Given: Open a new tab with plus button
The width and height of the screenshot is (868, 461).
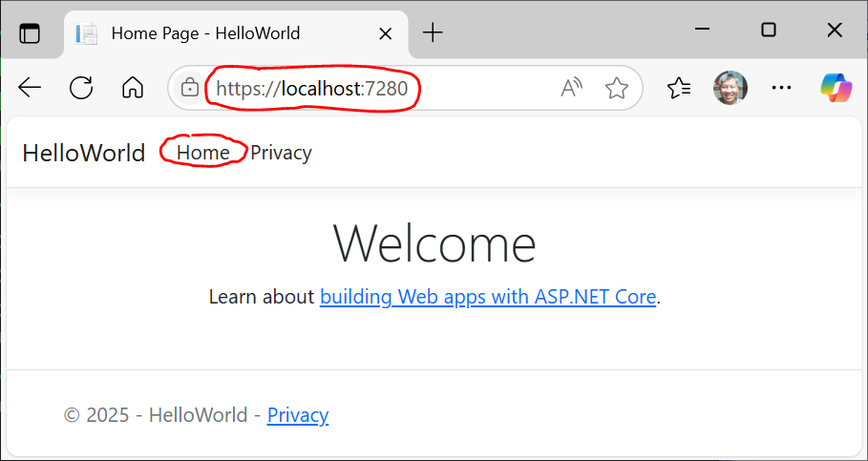Looking at the screenshot, I should pos(433,33).
